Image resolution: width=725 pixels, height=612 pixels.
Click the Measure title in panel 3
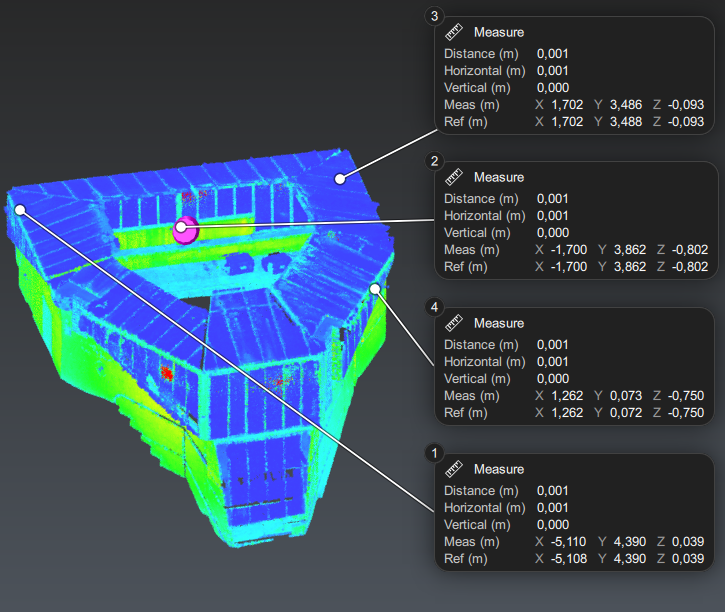coord(498,32)
